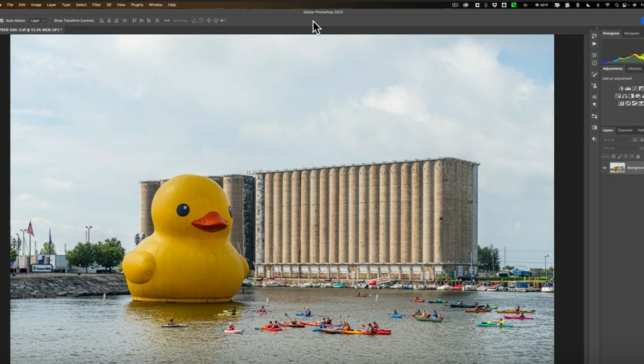Enable the Show Transform Controls checkbox
The height and width of the screenshot is (364, 644).
point(50,21)
